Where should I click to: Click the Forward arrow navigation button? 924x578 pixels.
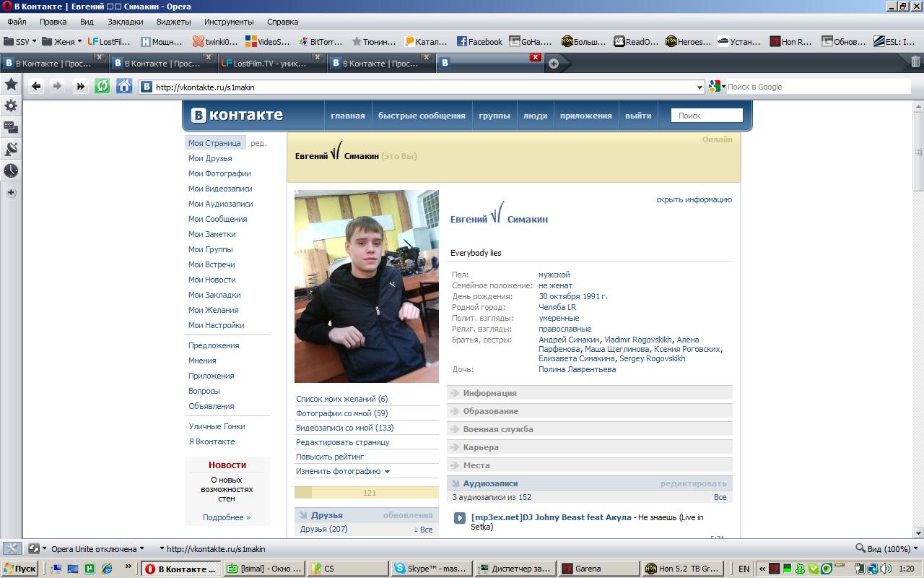click(58, 87)
